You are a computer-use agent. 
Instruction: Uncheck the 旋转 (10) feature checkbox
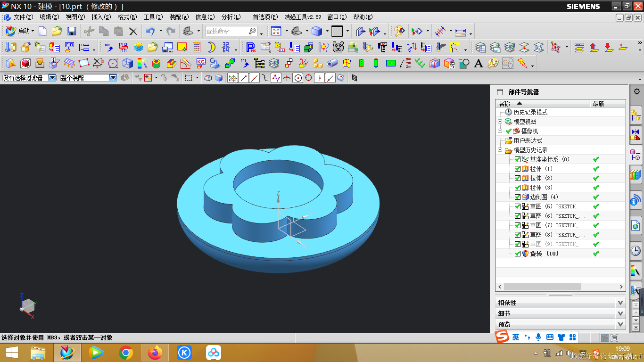click(518, 254)
